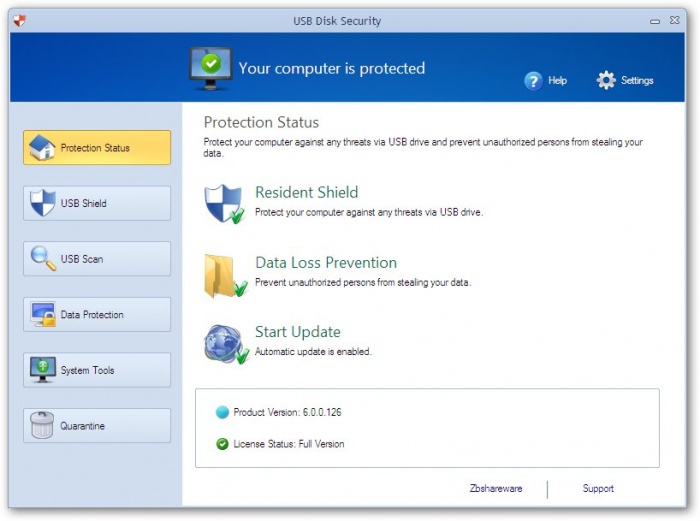Click the USB Disk Security title bar logo
Image resolution: width=700 pixels, height=521 pixels.
19,21
